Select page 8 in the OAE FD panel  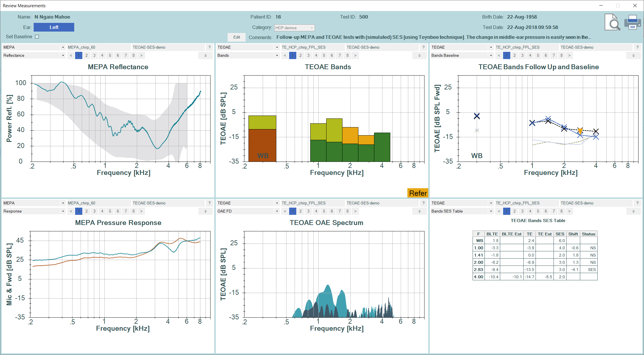[x=347, y=211]
